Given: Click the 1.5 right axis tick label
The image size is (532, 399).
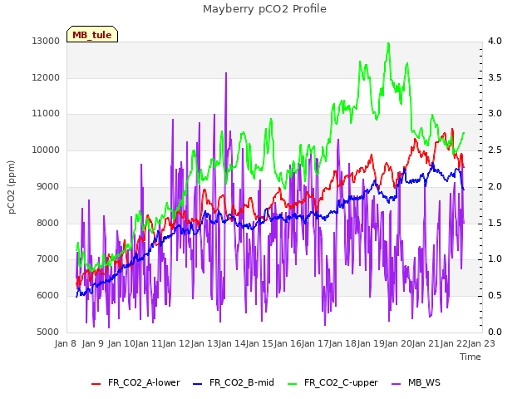Looking at the screenshot, I should [x=495, y=223].
